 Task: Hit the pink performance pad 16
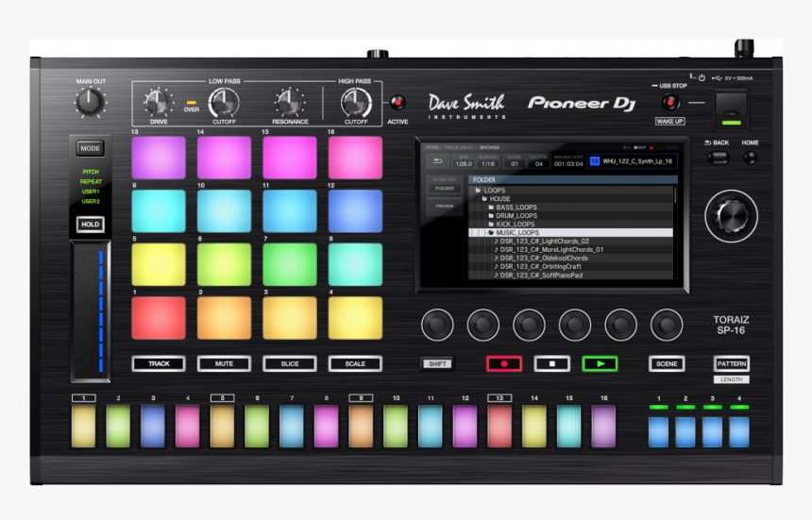[355, 158]
